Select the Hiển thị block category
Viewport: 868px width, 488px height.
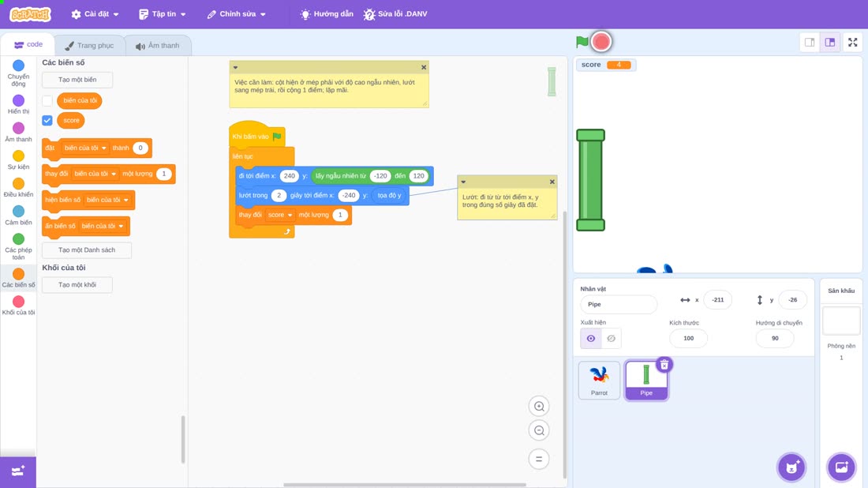pyautogui.click(x=18, y=104)
